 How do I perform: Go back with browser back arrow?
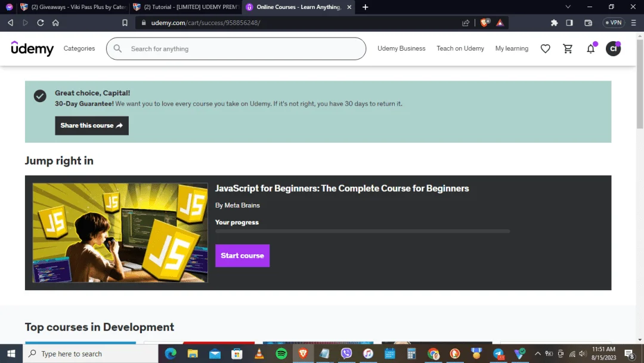click(x=11, y=23)
